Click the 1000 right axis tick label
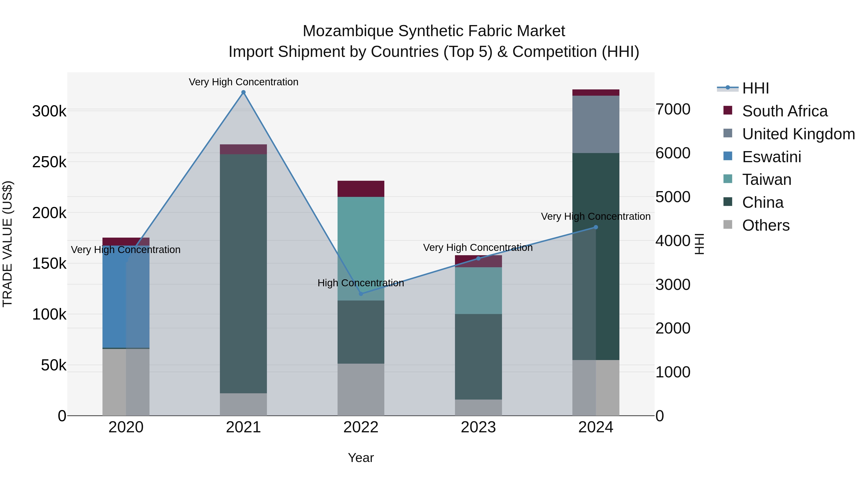The height and width of the screenshot is (488, 868). click(673, 372)
